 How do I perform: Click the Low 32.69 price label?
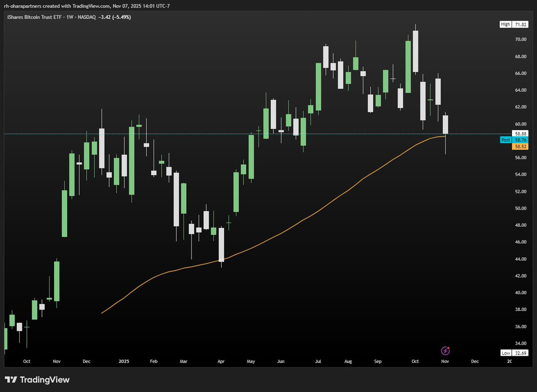pyautogui.click(x=515, y=353)
